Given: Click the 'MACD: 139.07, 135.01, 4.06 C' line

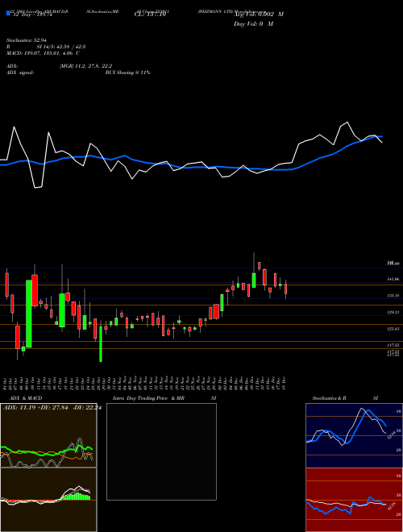Looking at the screenshot, I should (43, 53).
